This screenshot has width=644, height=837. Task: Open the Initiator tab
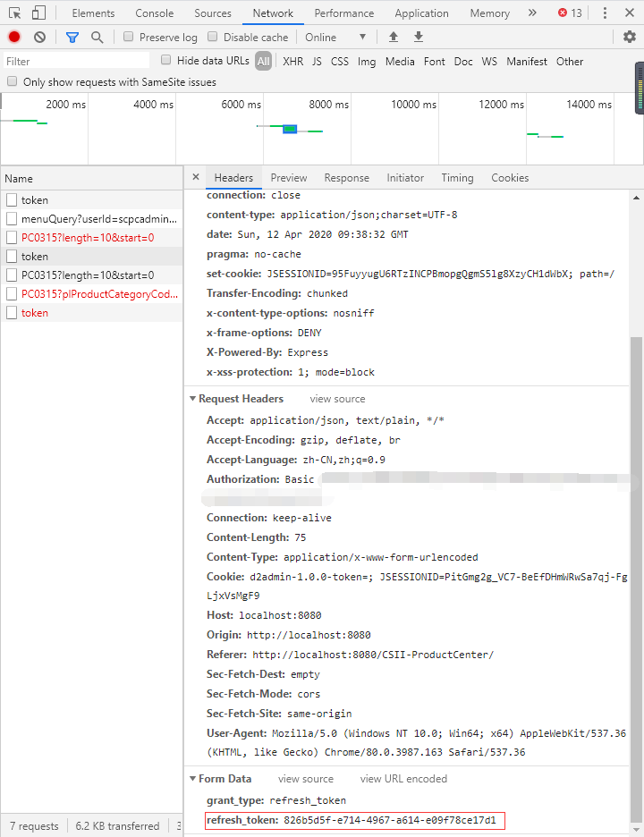tap(405, 178)
